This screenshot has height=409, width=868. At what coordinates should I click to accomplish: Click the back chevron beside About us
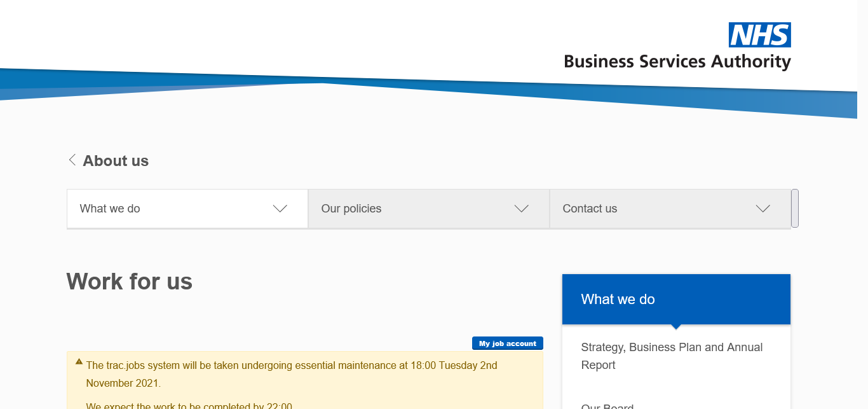[x=72, y=160]
